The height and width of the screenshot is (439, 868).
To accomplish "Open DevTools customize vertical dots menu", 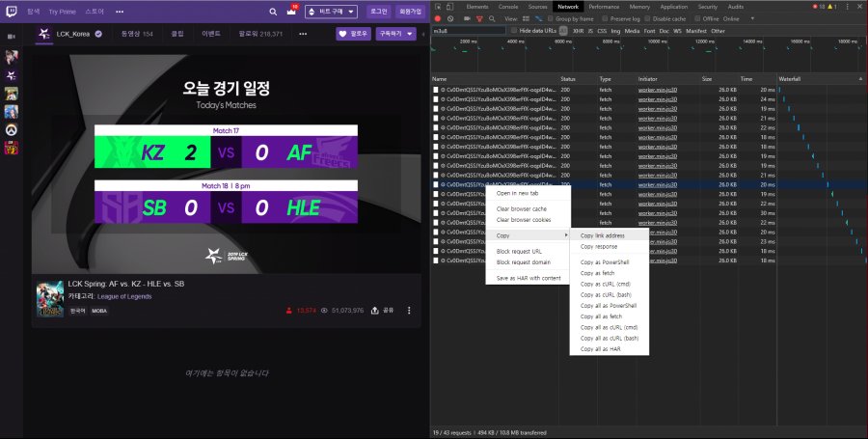I will click(847, 7).
